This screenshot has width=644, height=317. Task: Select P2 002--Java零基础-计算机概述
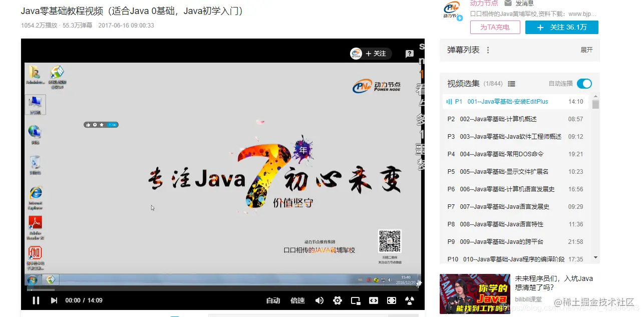(x=515, y=119)
